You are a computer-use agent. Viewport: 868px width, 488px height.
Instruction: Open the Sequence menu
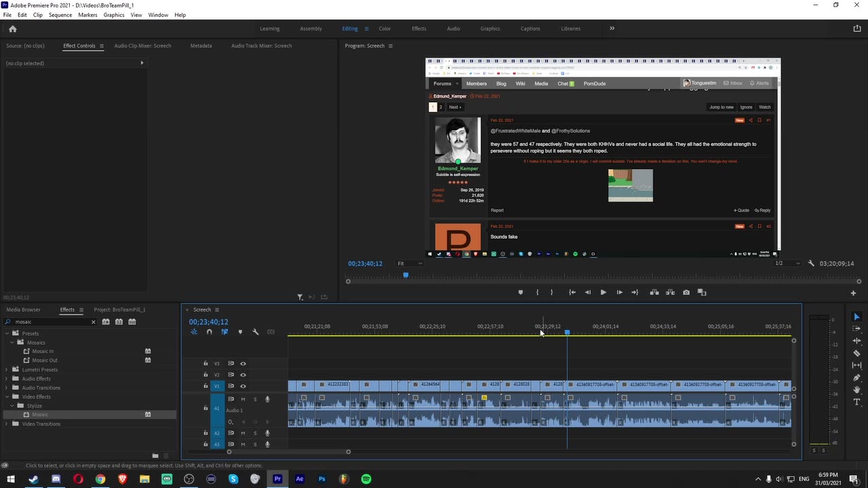point(60,15)
